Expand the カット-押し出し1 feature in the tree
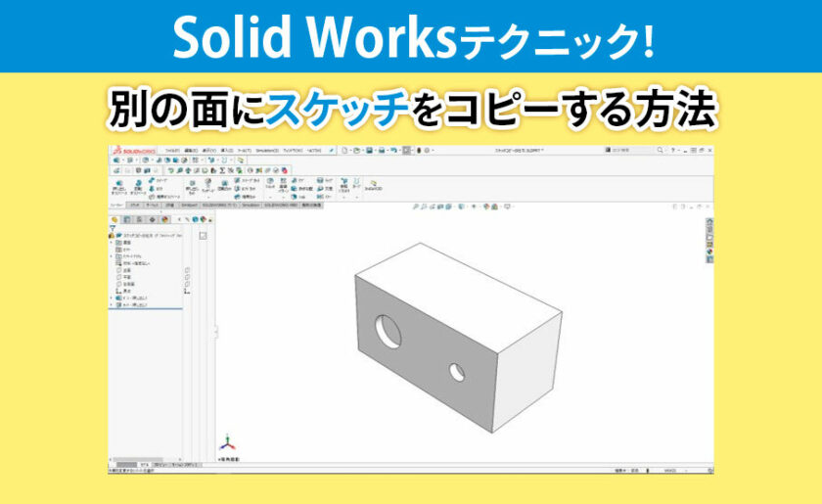Viewport: 822px width, 504px height. pos(112,304)
